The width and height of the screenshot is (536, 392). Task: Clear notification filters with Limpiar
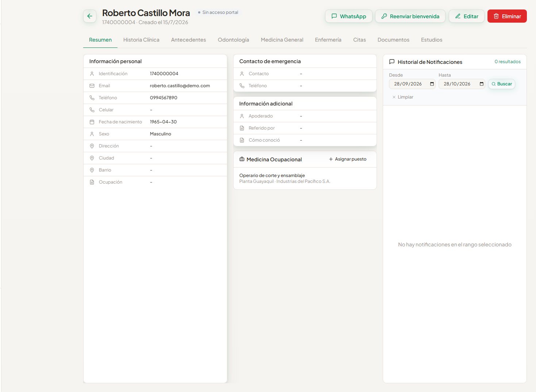click(403, 97)
